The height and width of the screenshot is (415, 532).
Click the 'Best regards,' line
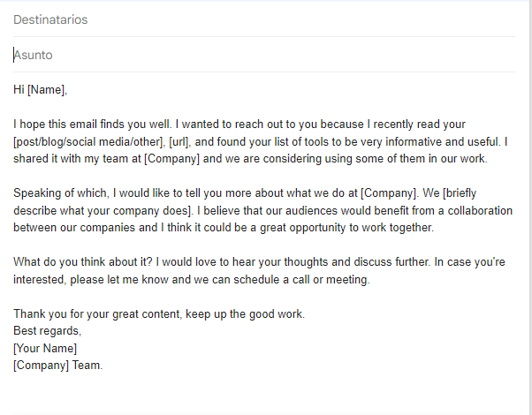point(47,331)
